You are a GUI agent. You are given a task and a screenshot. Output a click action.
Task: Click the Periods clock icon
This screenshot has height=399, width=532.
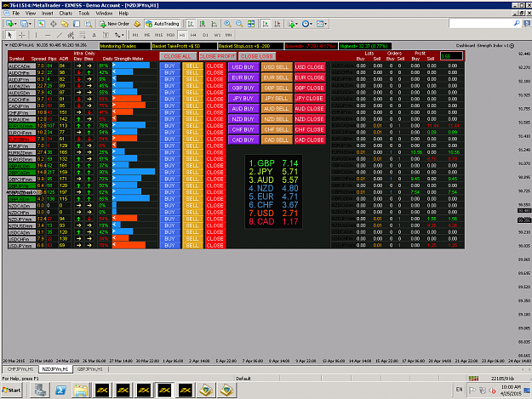coord(306,24)
